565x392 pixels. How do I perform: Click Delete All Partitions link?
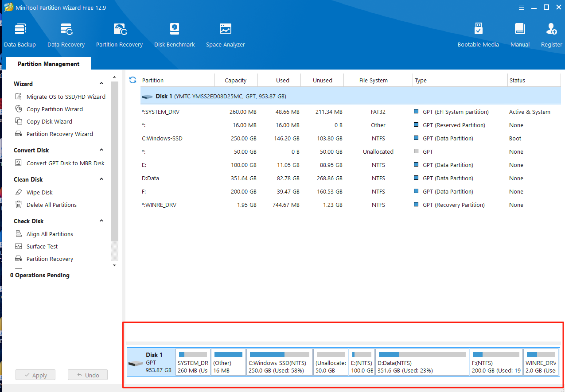point(51,205)
